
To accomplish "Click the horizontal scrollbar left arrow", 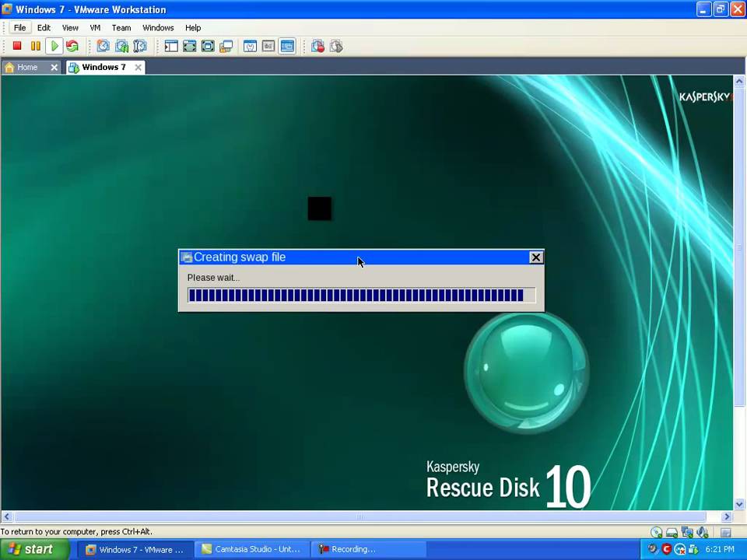I will (x=7, y=516).
